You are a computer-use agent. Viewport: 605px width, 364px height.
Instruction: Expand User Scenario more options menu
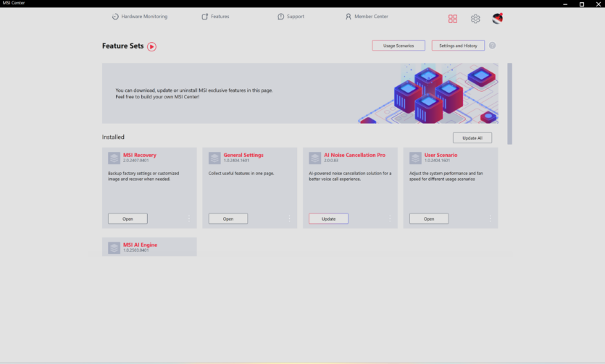point(491,219)
